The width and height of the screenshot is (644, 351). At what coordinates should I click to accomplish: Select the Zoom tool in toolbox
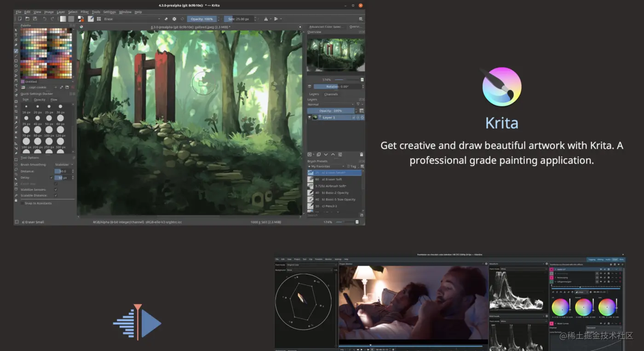(x=16, y=195)
